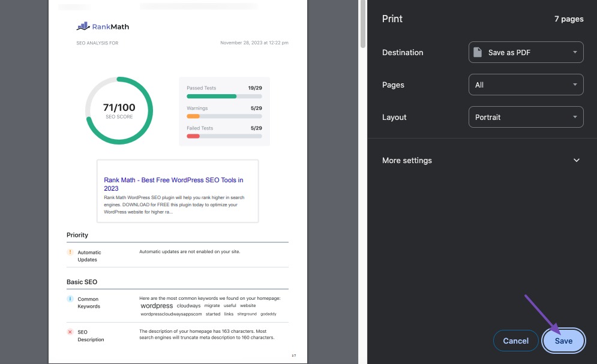The image size is (597, 364).
Task: Click the Save button
Action: click(x=563, y=341)
